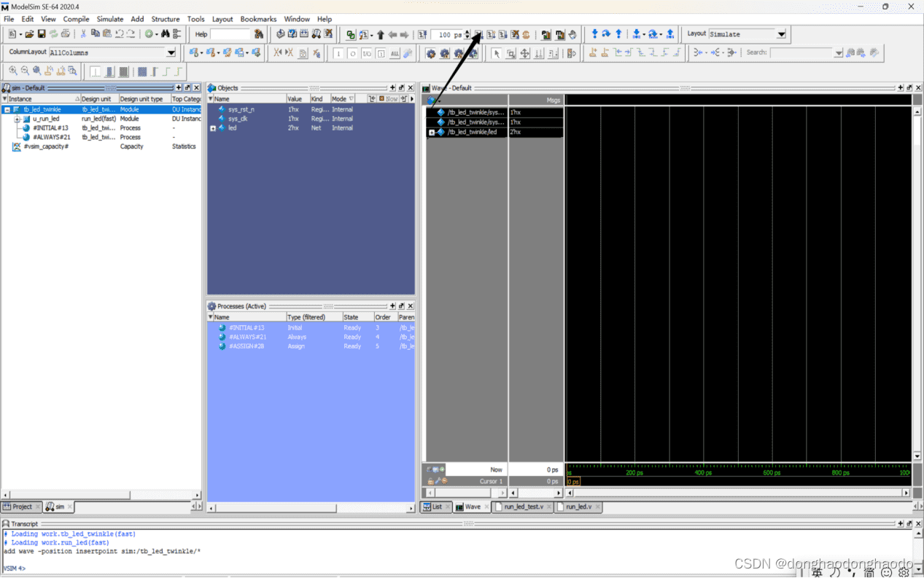Select the Zoom In wave icon
The width and height of the screenshot is (924, 578).
pos(12,70)
